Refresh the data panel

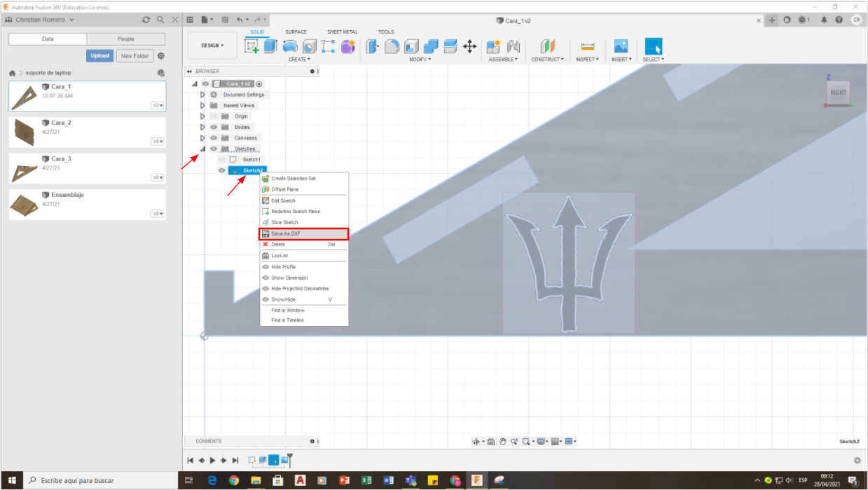tap(146, 20)
